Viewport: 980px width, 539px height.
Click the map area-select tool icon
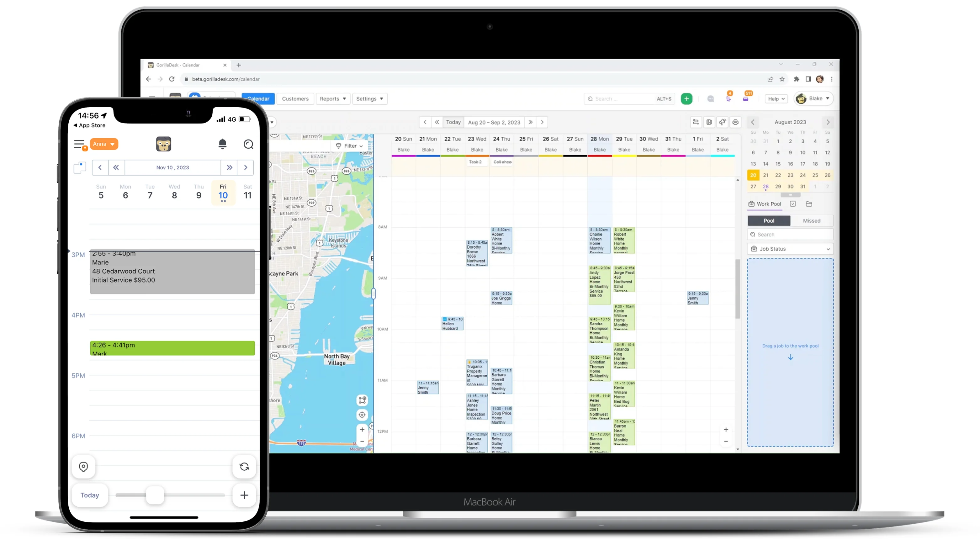tap(362, 400)
